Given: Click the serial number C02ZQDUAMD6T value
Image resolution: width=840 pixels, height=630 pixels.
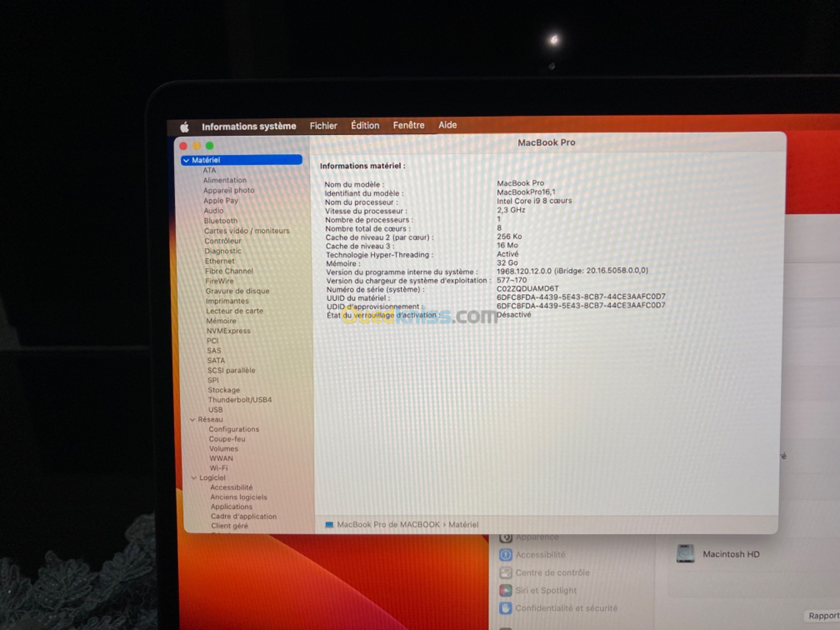Looking at the screenshot, I should point(528,289).
